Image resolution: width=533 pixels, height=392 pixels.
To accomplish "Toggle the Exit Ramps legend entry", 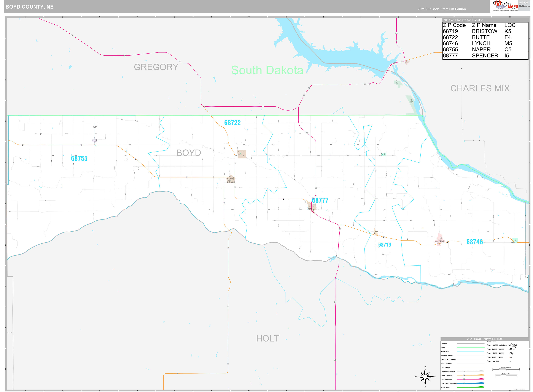I will pos(471,367).
